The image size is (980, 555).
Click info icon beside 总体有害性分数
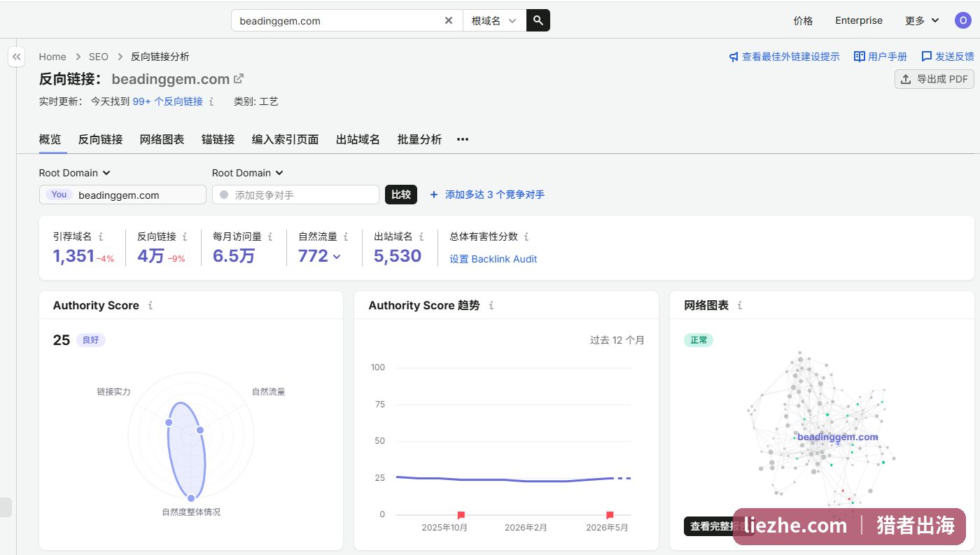pos(526,237)
